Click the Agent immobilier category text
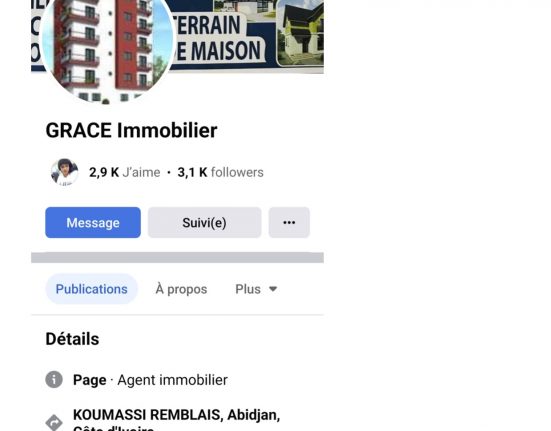The width and height of the screenshot is (551, 431). (x=173, y=380)
